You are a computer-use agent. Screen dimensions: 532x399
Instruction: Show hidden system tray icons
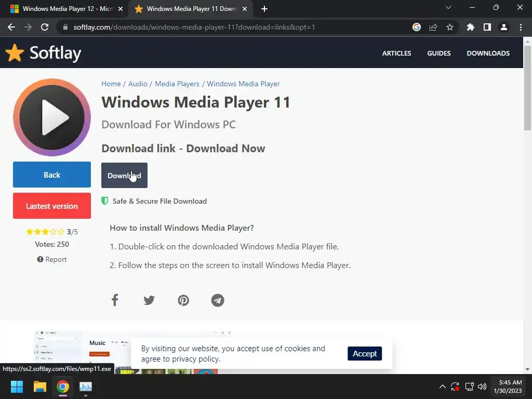(x=443, y=387)
